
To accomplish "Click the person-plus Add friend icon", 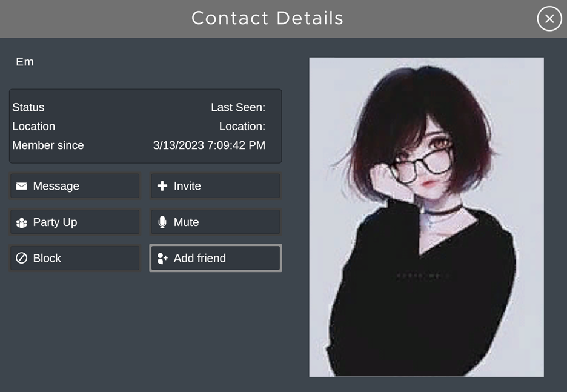I will pyautogui.click(x=162, y=259).
